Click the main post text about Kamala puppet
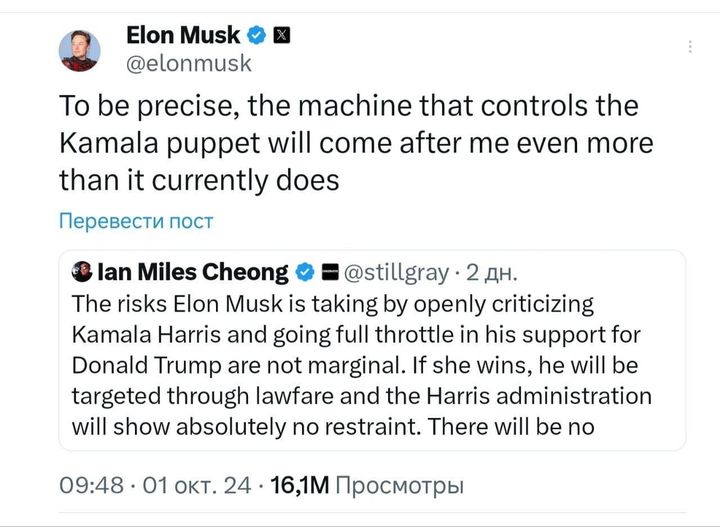The width and height of the screenshot is (720, 527). click(x=356, y=143)
